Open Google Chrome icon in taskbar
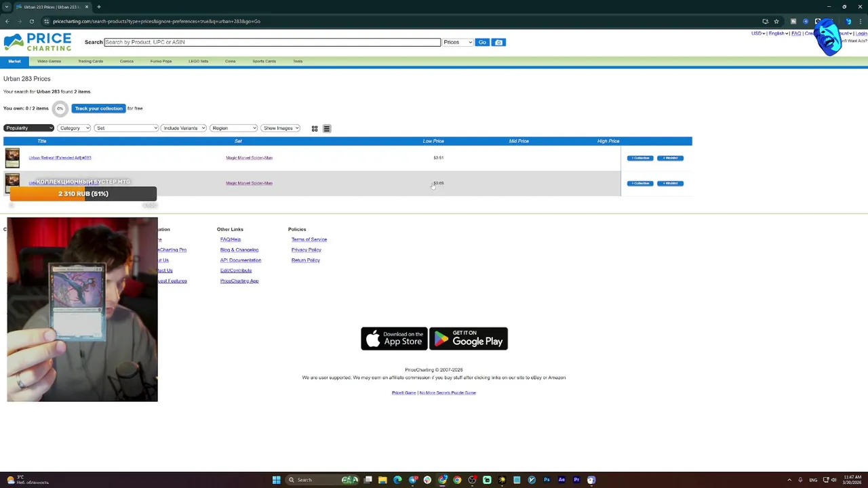868x488 pixels. click(457, 480)
